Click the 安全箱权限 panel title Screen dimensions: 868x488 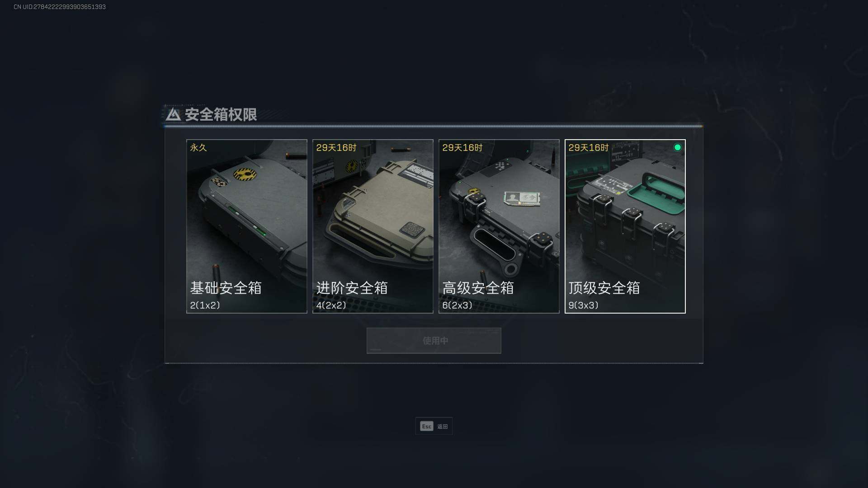tap(221, 115)
